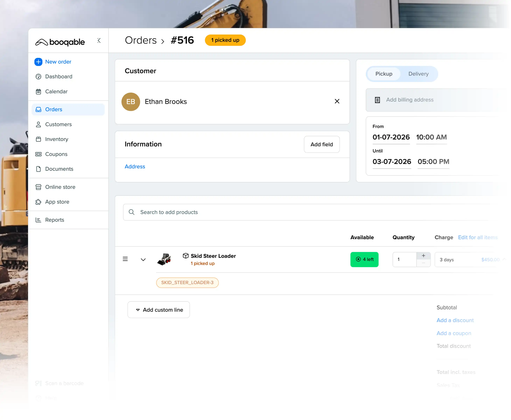Click the billing address receipt icon
This screenshot has width=511, height=420.
click(377, 100)
